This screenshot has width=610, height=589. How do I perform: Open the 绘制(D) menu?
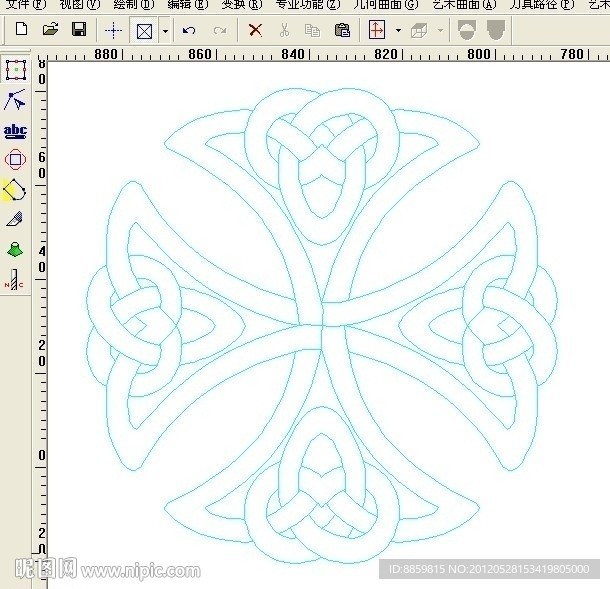(x=134, y=4)
